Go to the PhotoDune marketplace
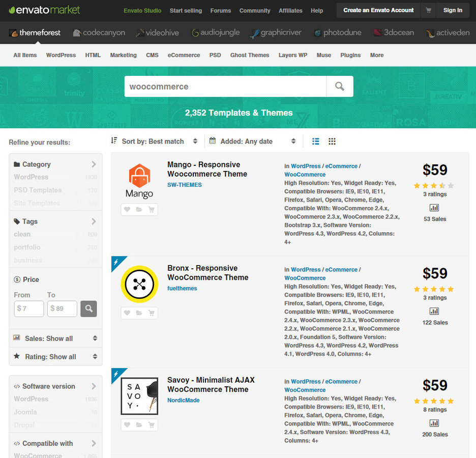 (338, 33)
